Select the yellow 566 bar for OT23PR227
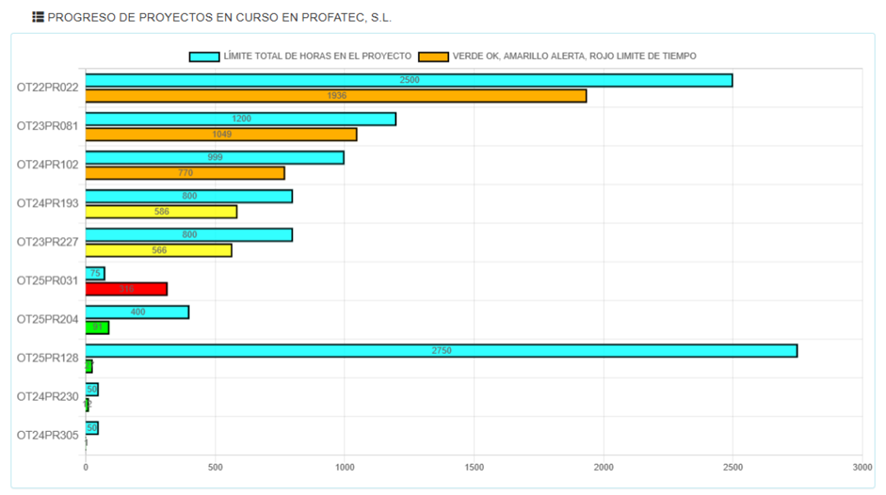The image size is (886, 495). point(158,250)
